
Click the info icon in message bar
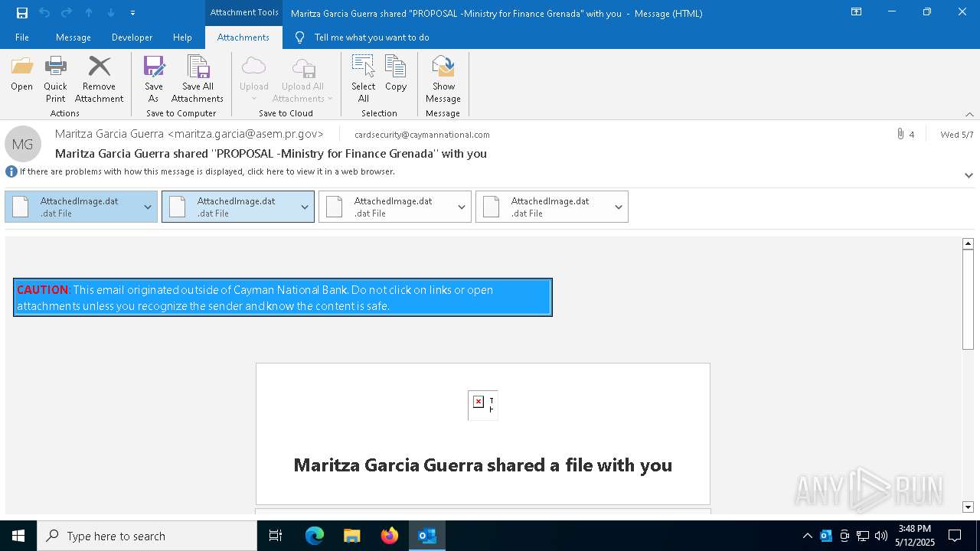(11, 171)
